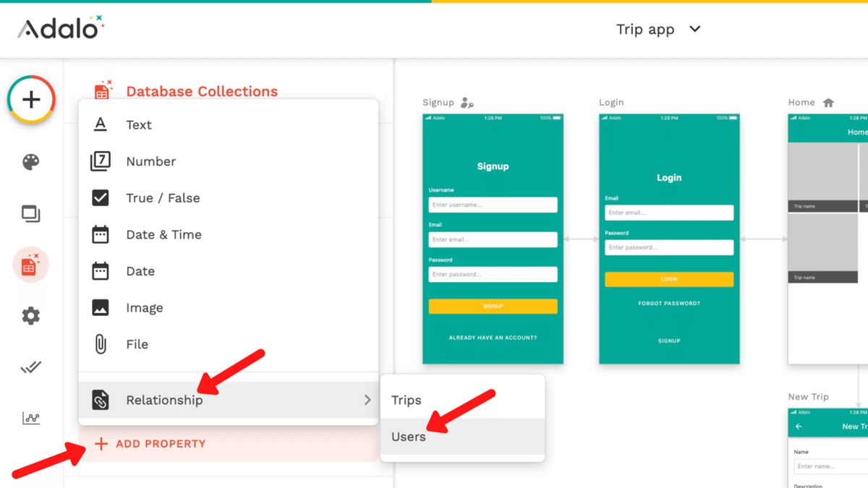Open the Publish double-check icon in sidebar
868x488 pixels.
click(x=30, y=367)
